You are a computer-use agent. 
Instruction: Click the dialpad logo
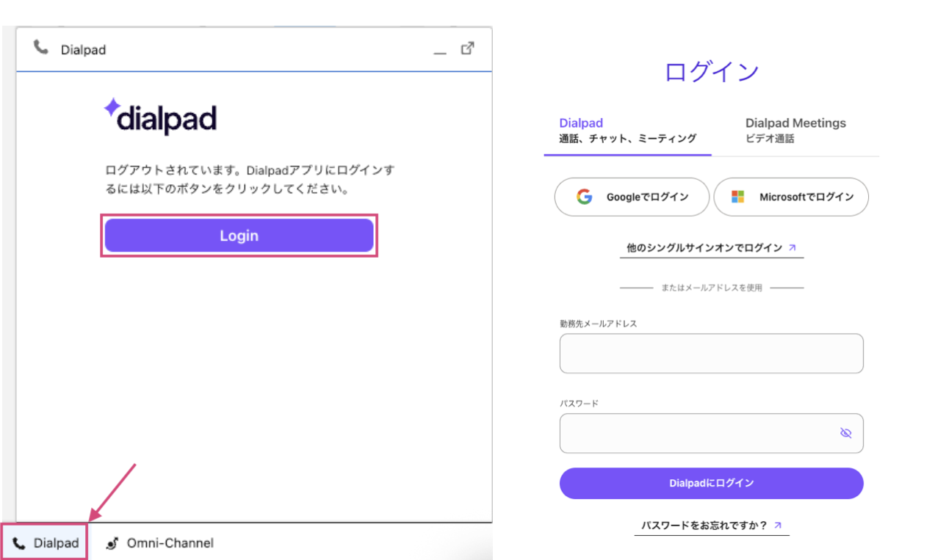click(x=159, y=117)
